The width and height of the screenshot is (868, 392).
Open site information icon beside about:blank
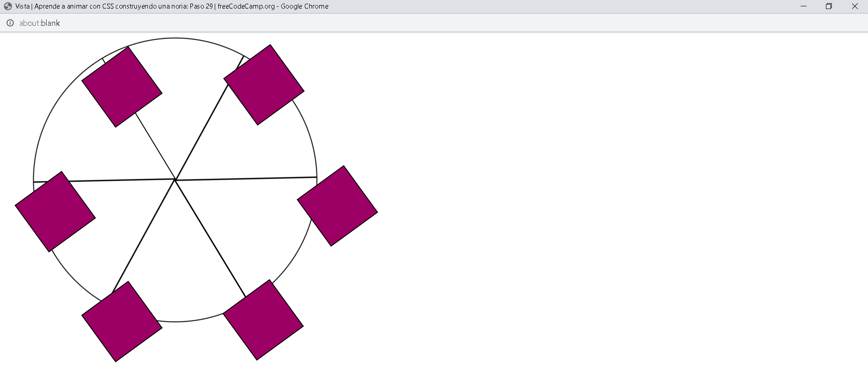(10, 23)
